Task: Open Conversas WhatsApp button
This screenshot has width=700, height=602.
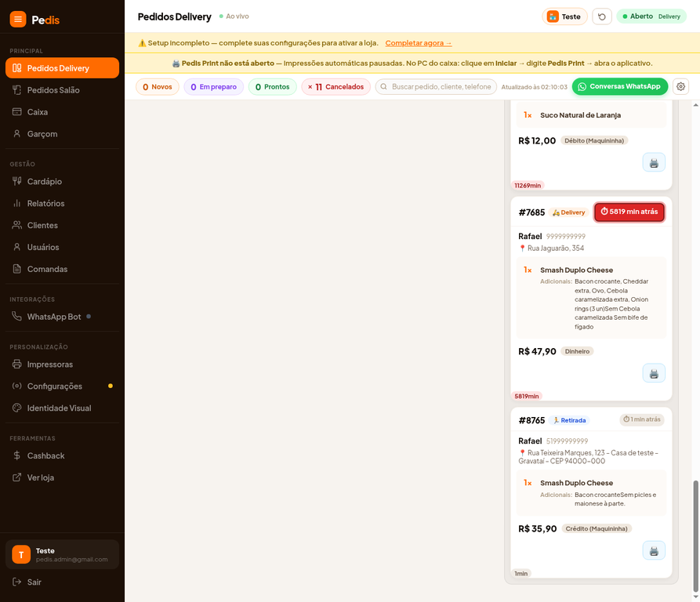Action: 619,86
